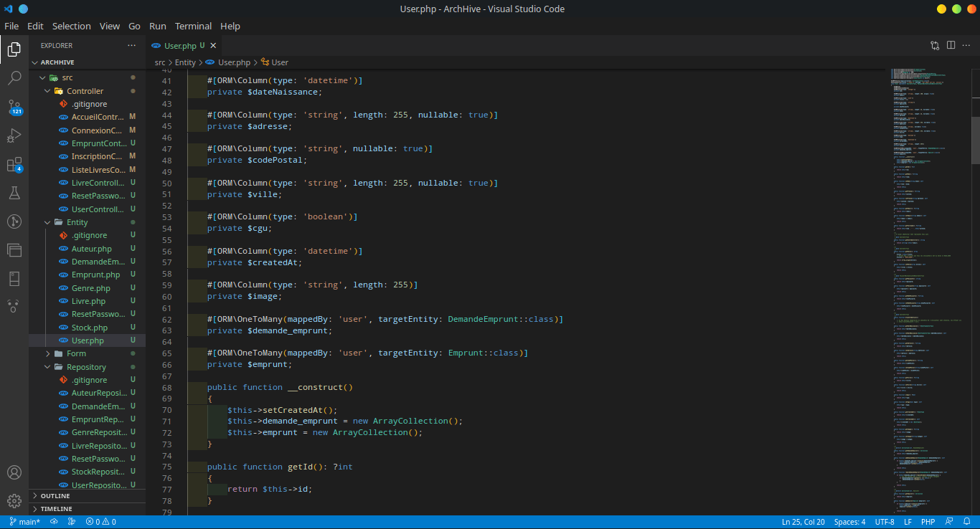Open Livre.php in the Entity folder
This screenshot has width=980, height=529.
[88, 301]
